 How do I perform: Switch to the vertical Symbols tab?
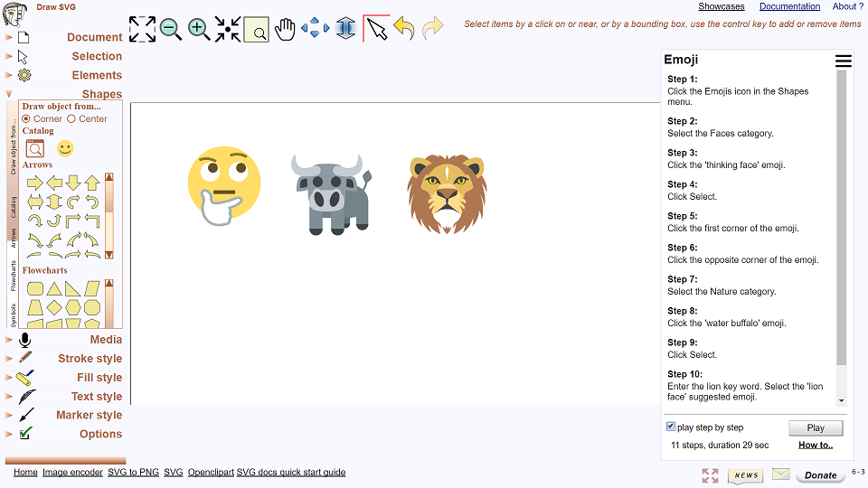[x=14, y=315]
